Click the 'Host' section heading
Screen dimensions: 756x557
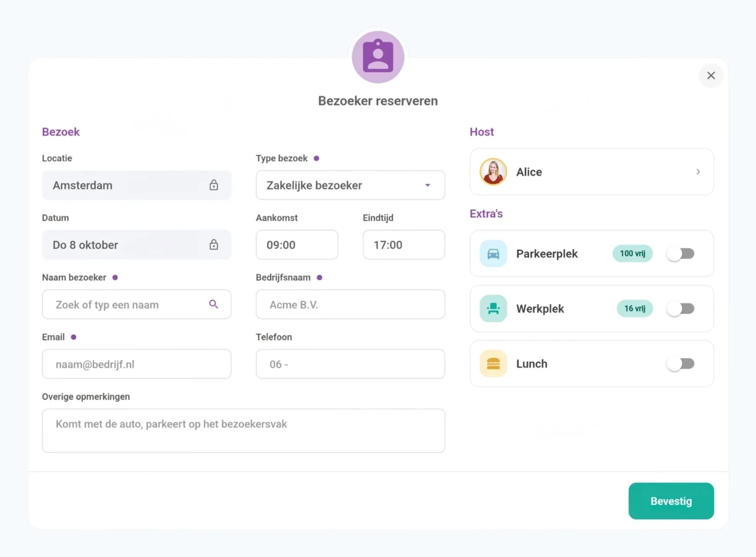click(x=481, y=132)
